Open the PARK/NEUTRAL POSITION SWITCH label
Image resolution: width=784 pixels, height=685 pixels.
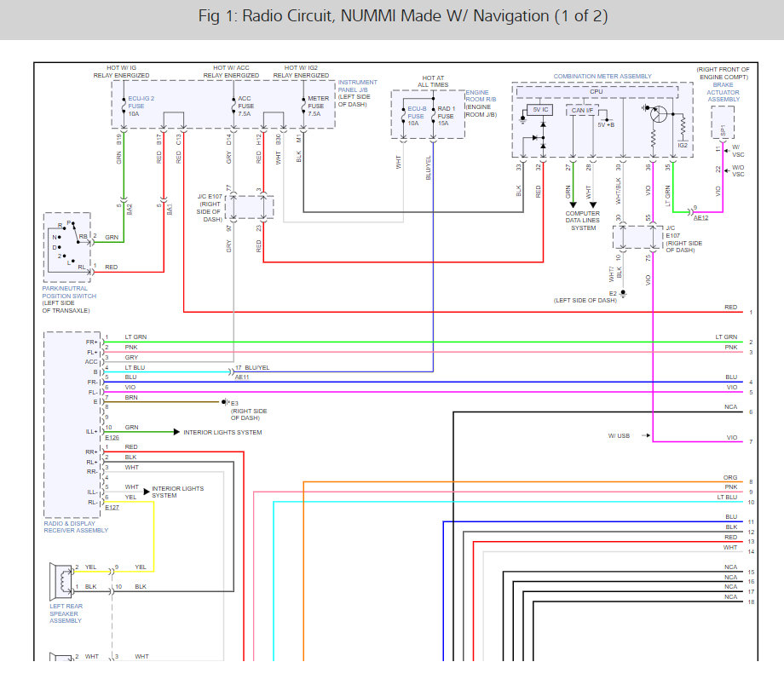69,292
